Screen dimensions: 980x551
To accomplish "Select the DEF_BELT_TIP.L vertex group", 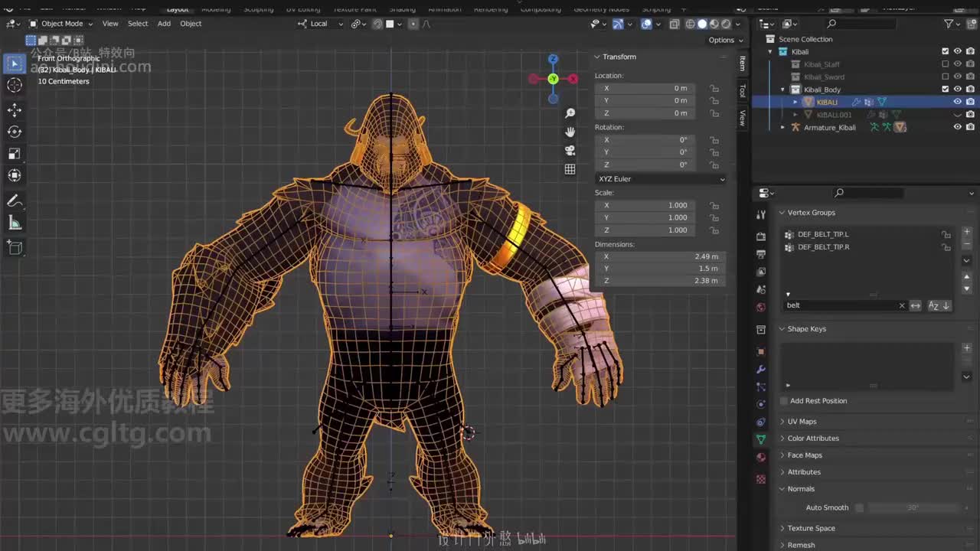I will pos(823,234).
